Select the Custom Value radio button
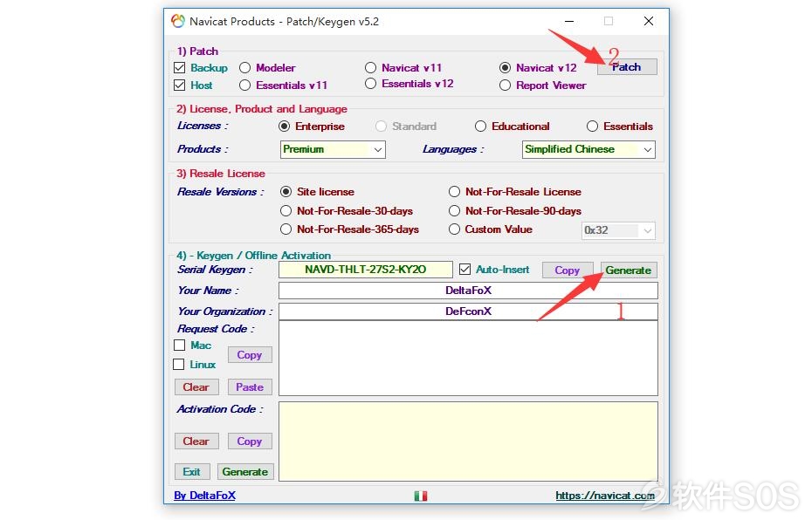This screenshot has width=812, height=520. [454, 229]
